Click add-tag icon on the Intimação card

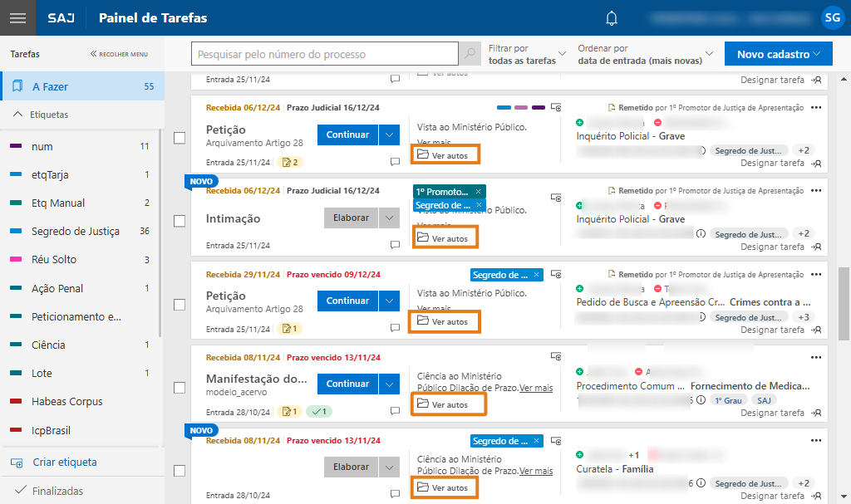pos(556,198)
